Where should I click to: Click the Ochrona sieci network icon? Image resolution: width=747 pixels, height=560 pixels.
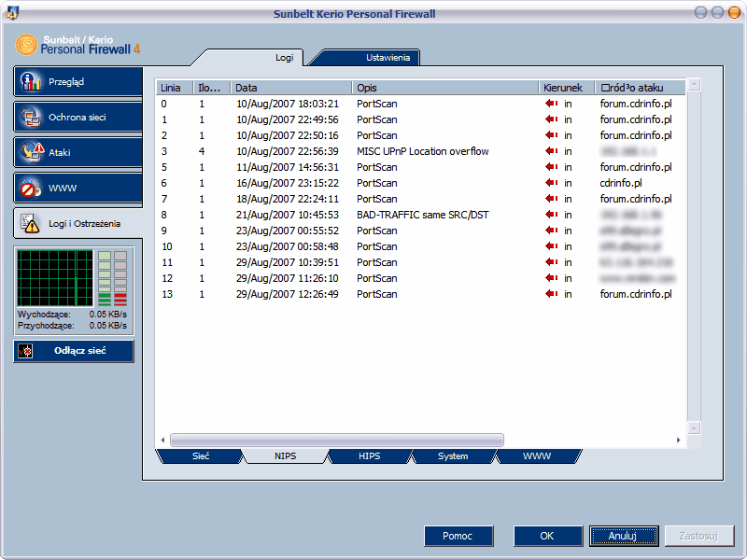tap(31, 117)
